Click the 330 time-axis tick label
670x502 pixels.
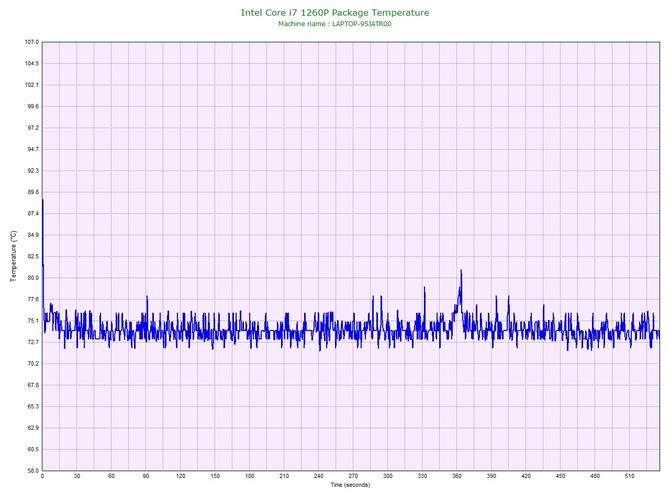pyautogui.click(x=422, y=476)
